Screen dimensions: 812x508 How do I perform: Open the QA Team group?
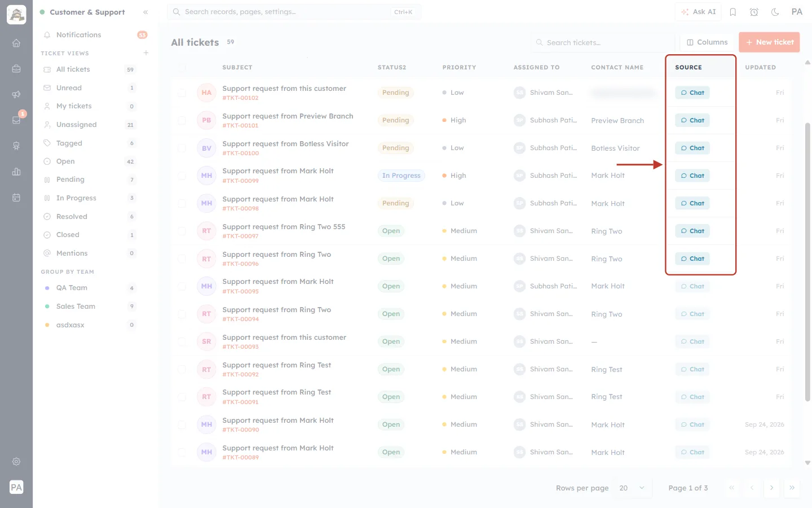click(x=89, y=288)
